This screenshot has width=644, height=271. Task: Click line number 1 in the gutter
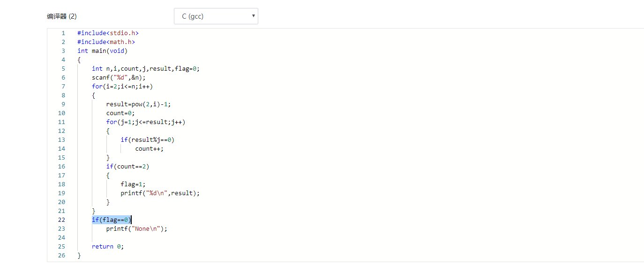pyautogui.click(x=63, y=33)
